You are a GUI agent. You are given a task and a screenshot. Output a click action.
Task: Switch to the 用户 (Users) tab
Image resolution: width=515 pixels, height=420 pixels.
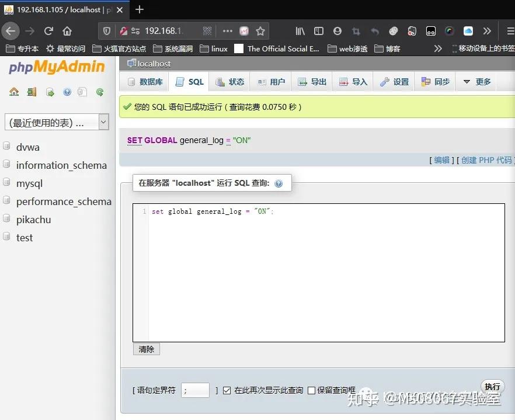click(271, 82)
